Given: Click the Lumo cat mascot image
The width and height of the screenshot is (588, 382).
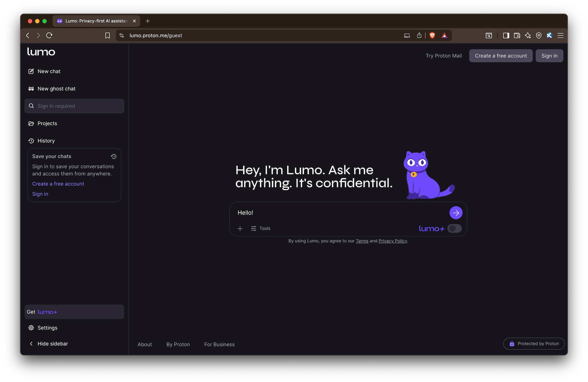Looking at the screenshot, I should (429, 175).
